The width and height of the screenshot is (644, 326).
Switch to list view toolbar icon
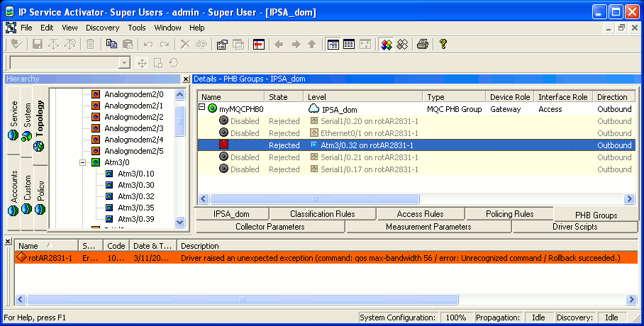click(333, 45)
